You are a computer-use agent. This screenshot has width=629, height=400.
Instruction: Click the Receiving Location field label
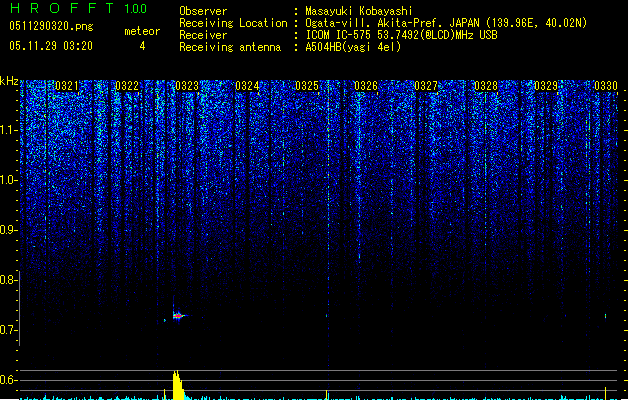233,23
